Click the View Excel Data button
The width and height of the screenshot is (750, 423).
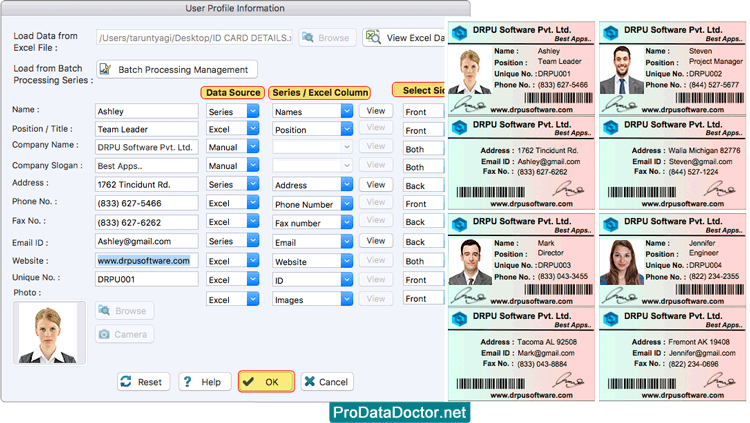(404, 37)
